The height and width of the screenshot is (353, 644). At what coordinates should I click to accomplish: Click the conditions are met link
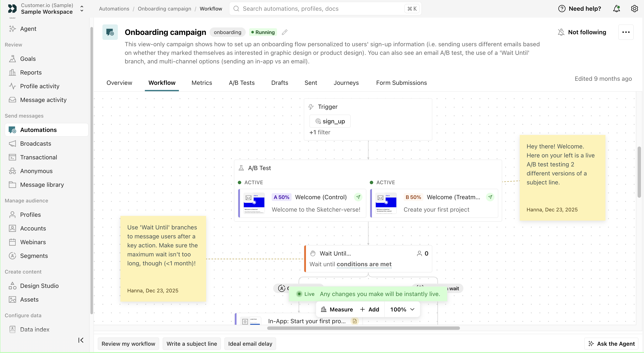[x=364, y=264]
